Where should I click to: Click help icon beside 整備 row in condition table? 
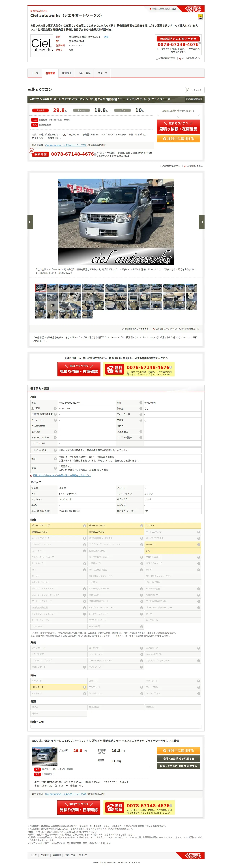point(55,468)
